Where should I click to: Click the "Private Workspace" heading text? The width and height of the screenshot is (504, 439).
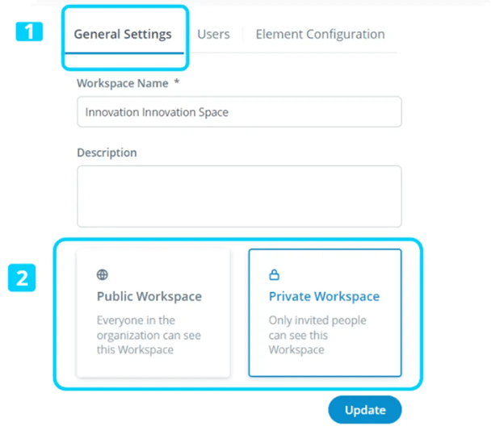pos(324,296)
